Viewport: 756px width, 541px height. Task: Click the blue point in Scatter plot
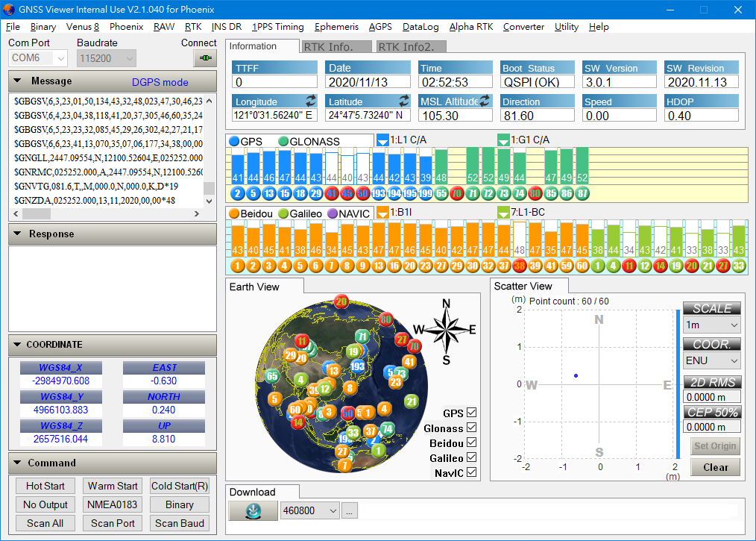tap(576, 375)
